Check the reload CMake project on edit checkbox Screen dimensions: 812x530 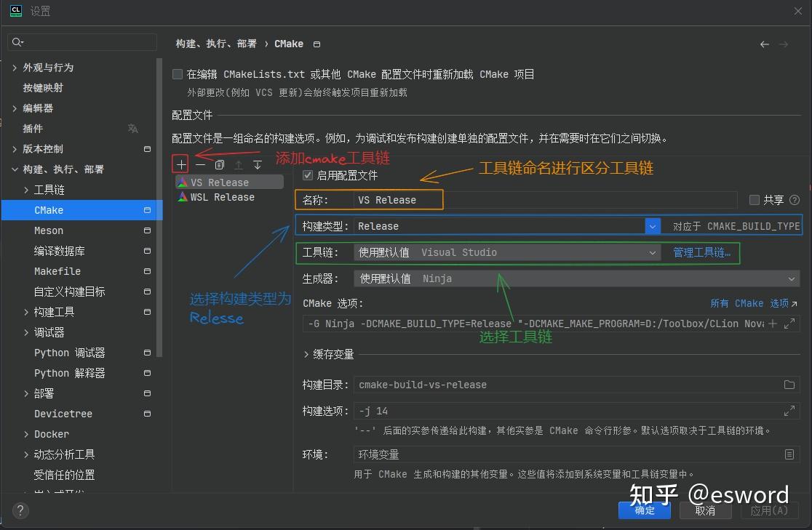pyautogui.click(x=177, y=73)
